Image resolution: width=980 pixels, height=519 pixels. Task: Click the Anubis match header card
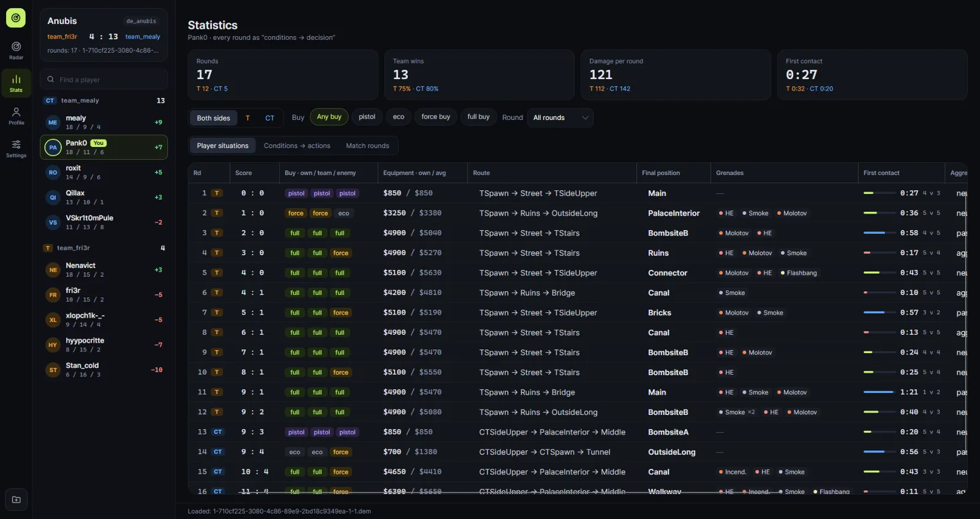(x=104, y=35)
